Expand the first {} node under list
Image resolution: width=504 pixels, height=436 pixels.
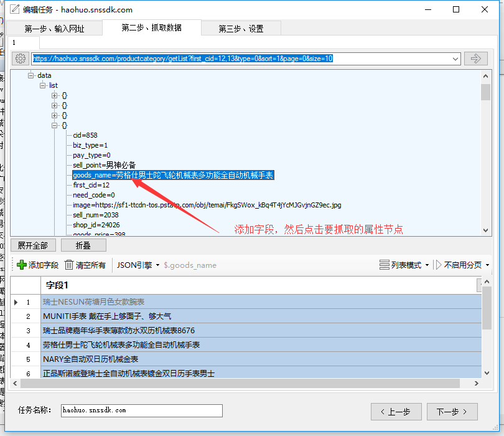(x=54, y=95)
